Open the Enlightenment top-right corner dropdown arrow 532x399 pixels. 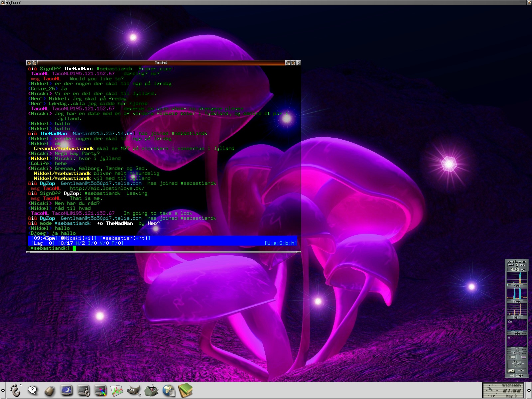(x=529, y=3)
